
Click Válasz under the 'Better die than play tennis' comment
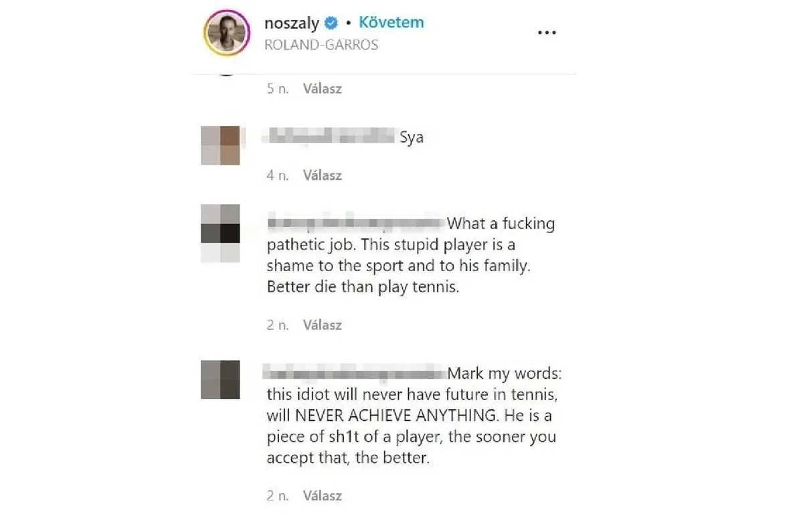pos(323,325)
